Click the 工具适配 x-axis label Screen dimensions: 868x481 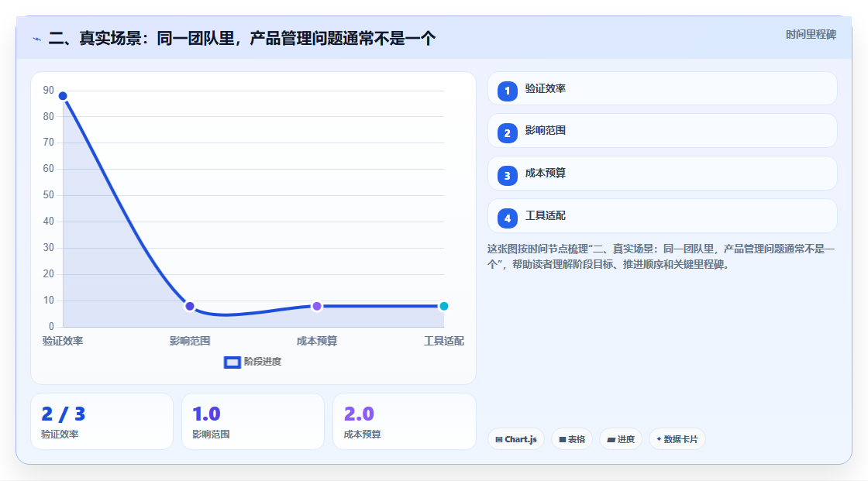444,341
